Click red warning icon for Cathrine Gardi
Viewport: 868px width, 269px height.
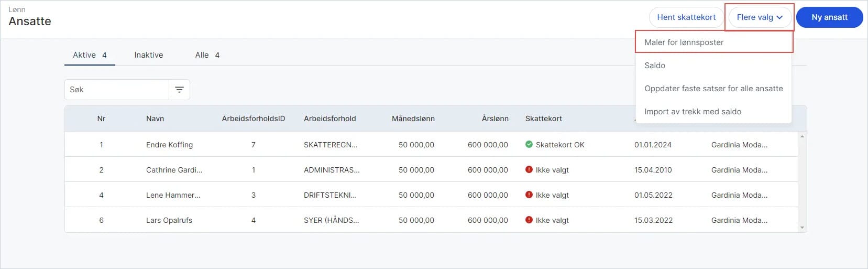click(529, 169)
